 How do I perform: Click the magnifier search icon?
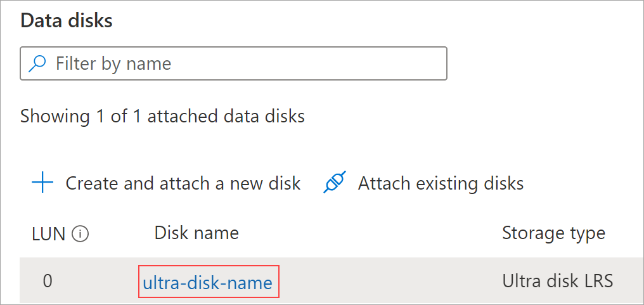pos(38,63)
